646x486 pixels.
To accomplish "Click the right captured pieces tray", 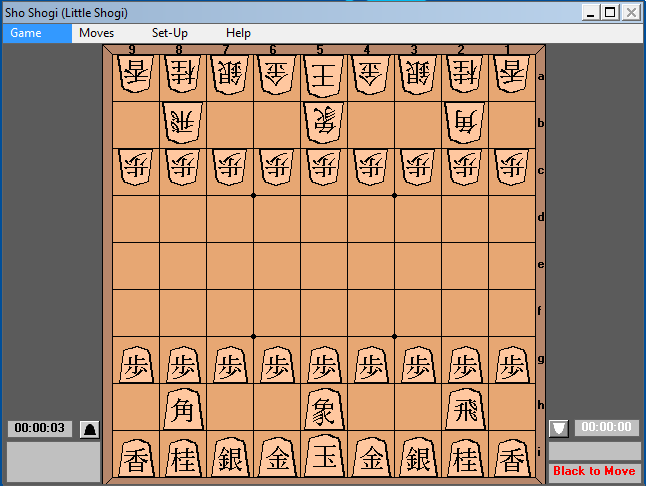I will (x=594, y=451).
